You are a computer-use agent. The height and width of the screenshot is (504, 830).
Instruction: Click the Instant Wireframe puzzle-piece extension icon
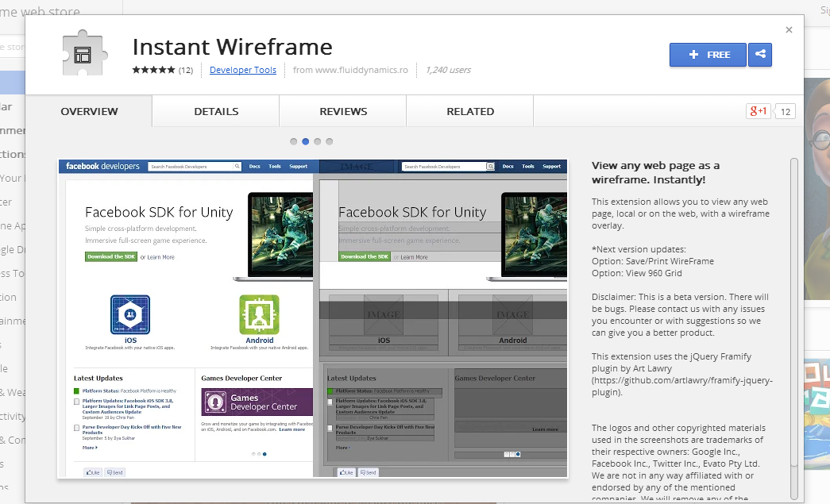pos(82,53)
